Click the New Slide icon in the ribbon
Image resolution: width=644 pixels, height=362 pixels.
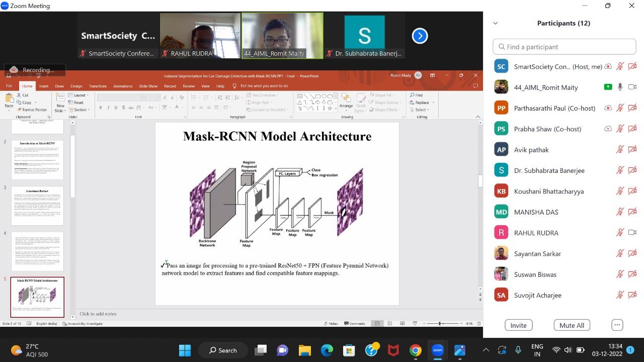tap(60, 100)
